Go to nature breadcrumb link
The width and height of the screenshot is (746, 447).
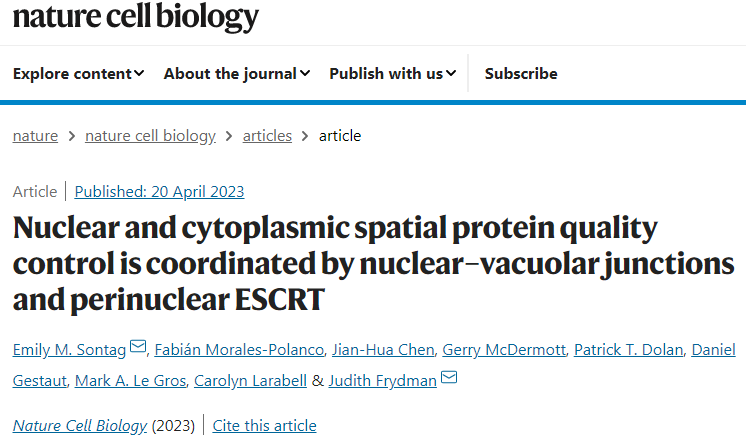[x=35, y=136]
